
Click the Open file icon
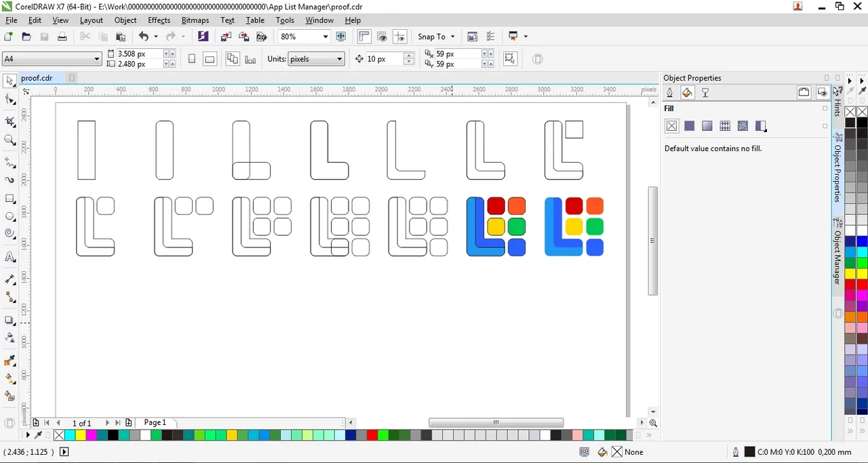pyautogui.click(x=26, y=37)
